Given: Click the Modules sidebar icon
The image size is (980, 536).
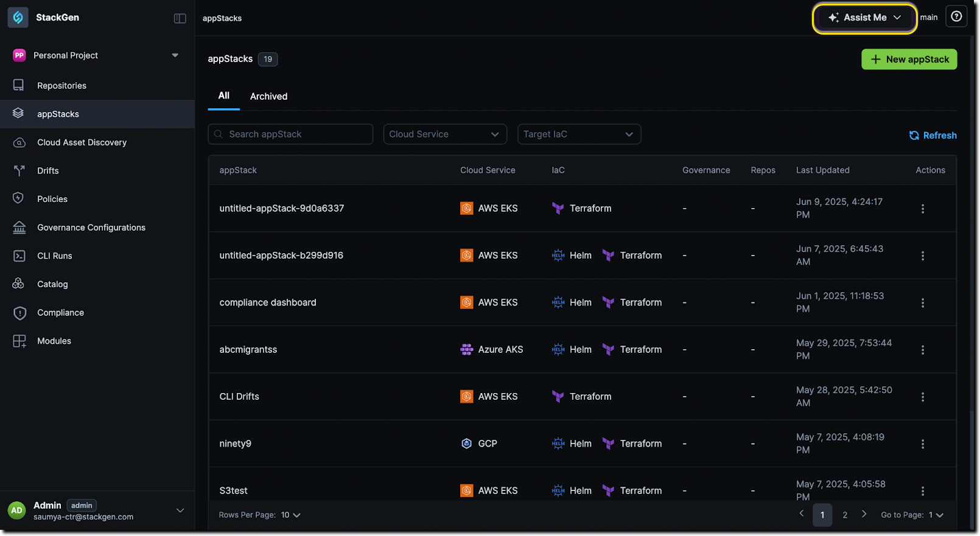Looking at the screenshot, I should pos(19,341).
